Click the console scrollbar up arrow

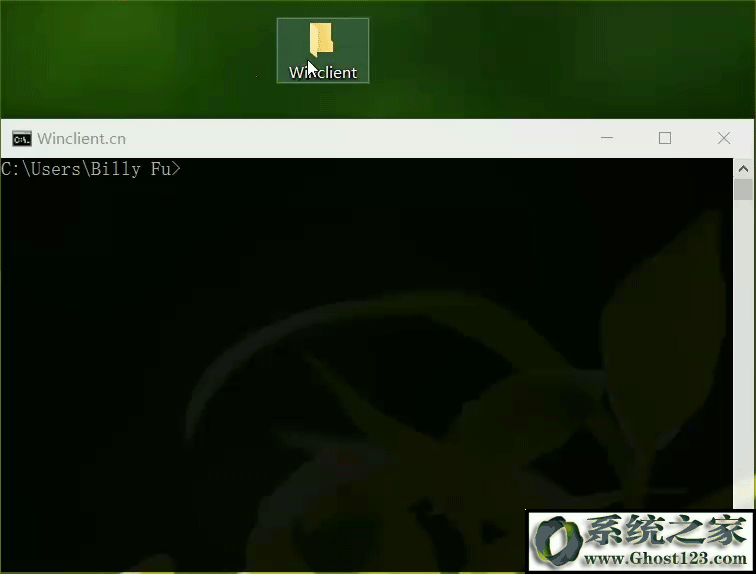743,169
